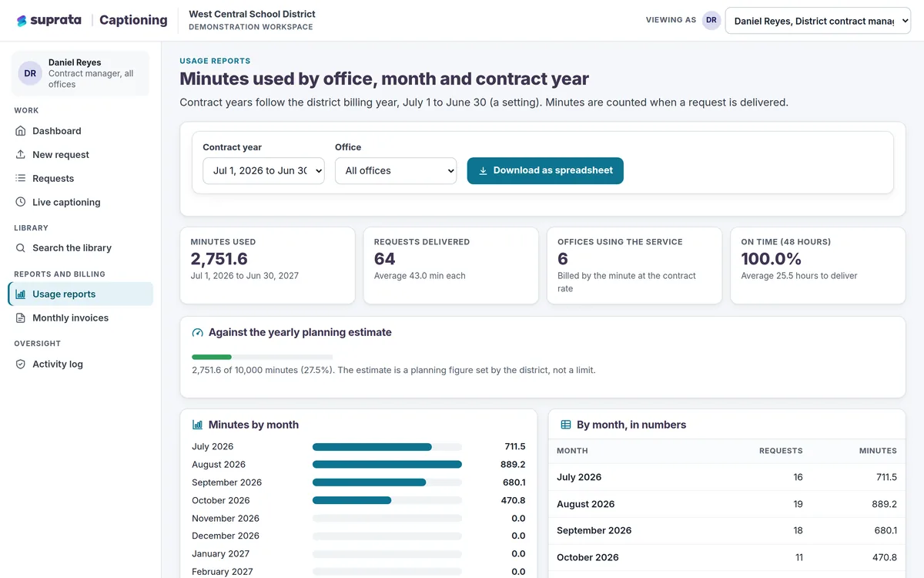Click the Requests list icon
Screen dimensions: 924x578
[21, 178]
